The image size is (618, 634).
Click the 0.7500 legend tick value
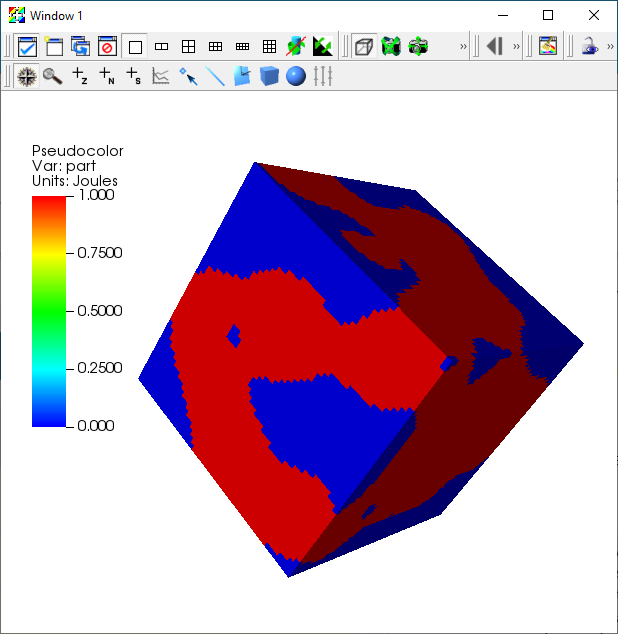pyautogui.click(x=99, y=253)
